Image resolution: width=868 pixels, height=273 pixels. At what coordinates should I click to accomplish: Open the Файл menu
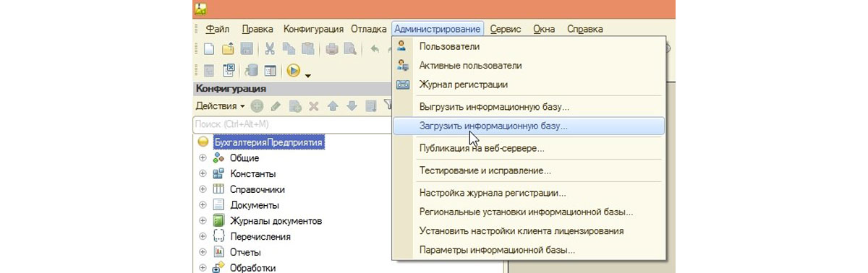(x=218, y=29)
